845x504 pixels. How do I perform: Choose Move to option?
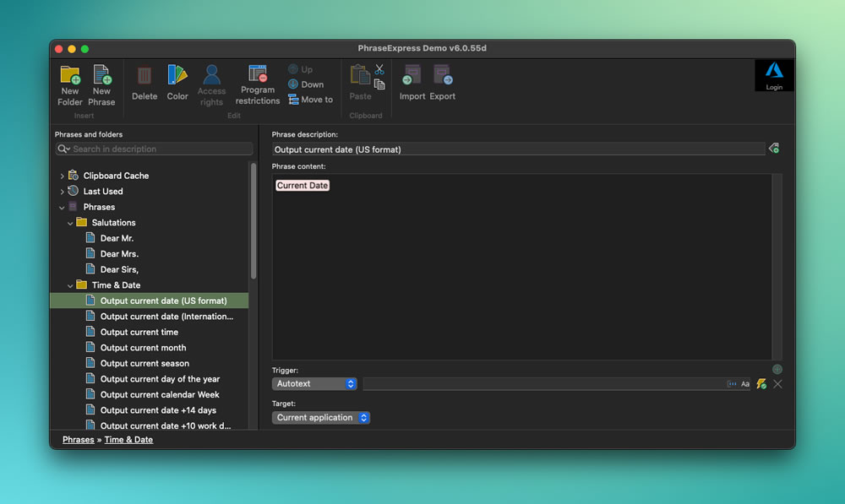coord(310,99)
